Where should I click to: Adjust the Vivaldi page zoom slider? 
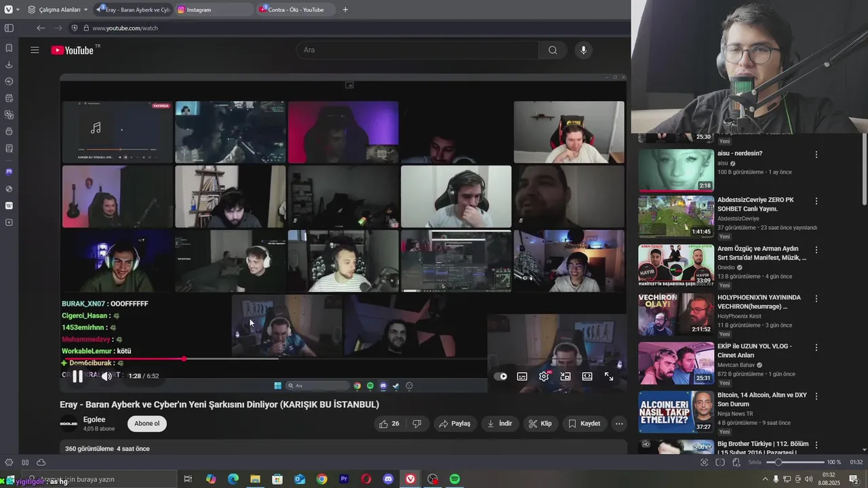(795, 462)
